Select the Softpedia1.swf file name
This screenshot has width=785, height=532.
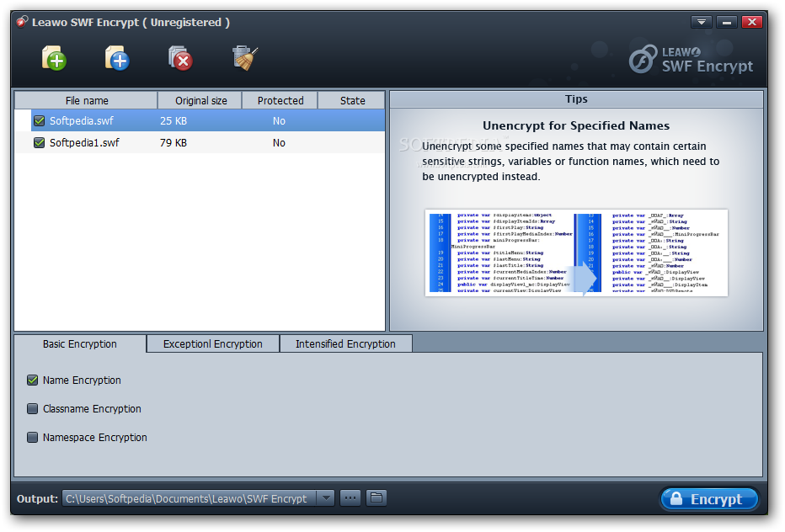click(x=84, y=142)
